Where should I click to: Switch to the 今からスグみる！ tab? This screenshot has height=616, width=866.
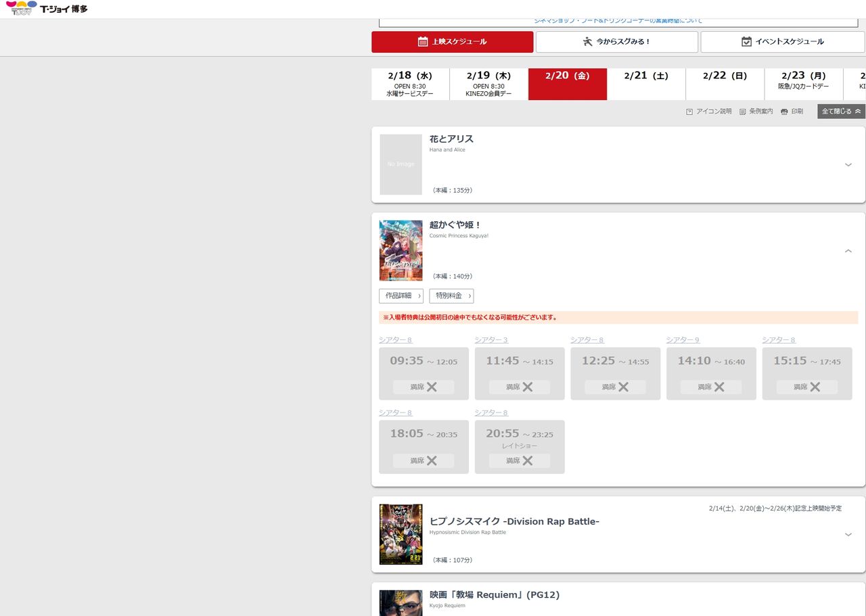pyautogui.click(x=616, y=42)
